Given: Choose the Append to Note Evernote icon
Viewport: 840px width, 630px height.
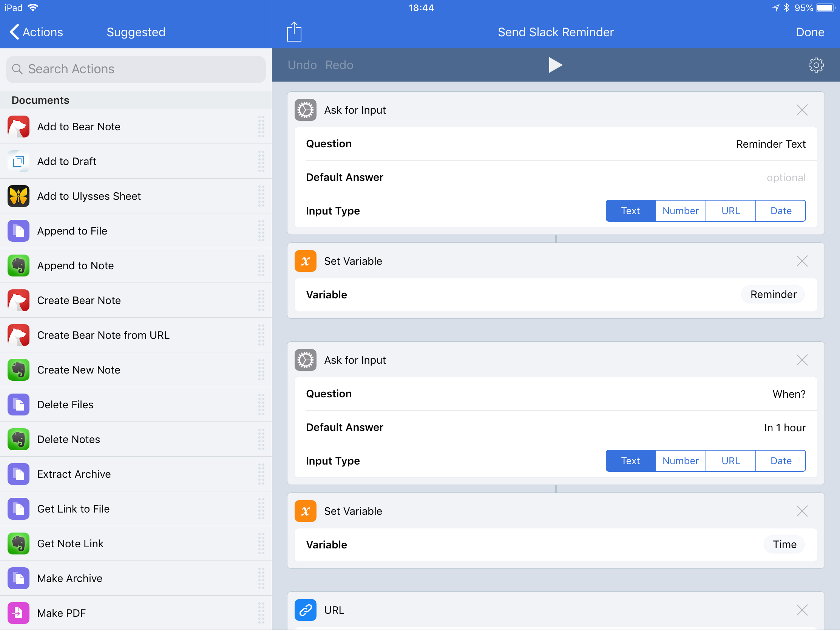Looking at the screenshot, I should [x=18, y=266].
